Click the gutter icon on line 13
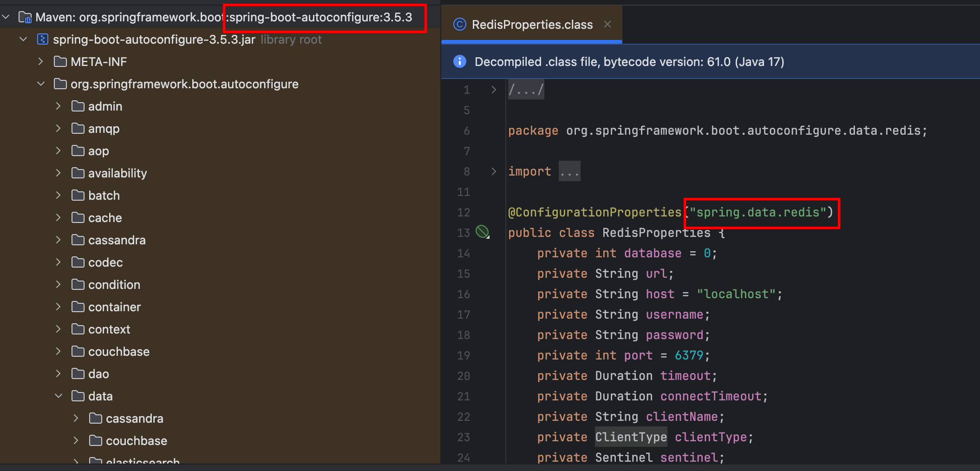This screenshot has height=471, width=980. pyautogui.click(x=483, y=232)
